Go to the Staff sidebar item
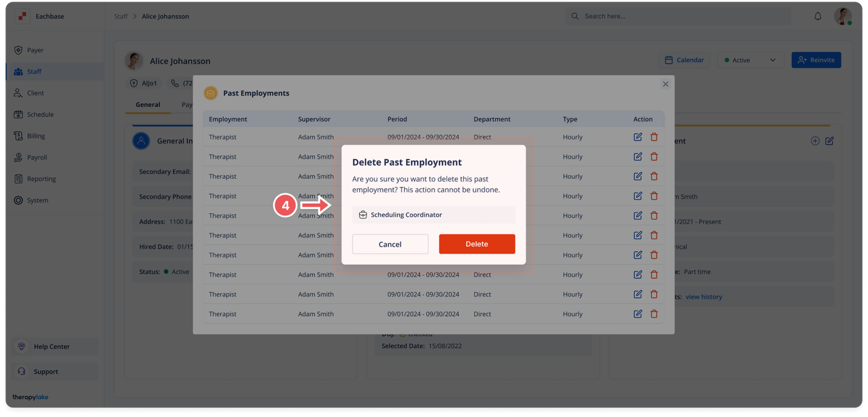This screenshot has height=417, width=868. click(55, 71)
